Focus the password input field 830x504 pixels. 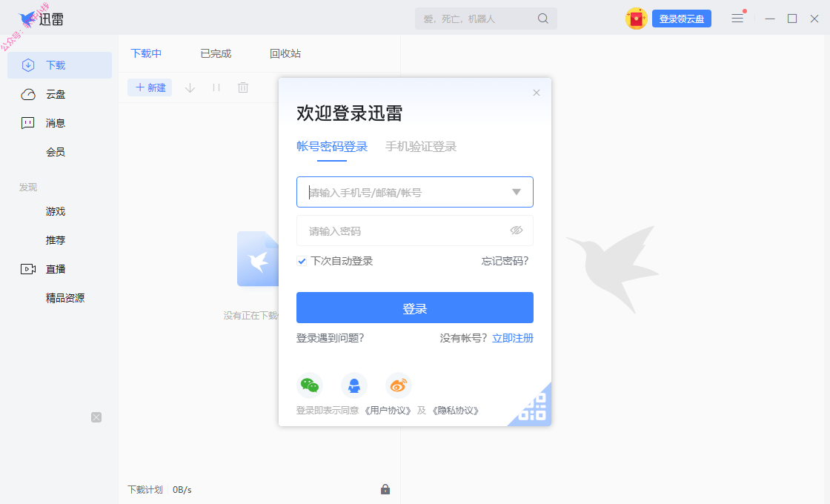[415, 231]
